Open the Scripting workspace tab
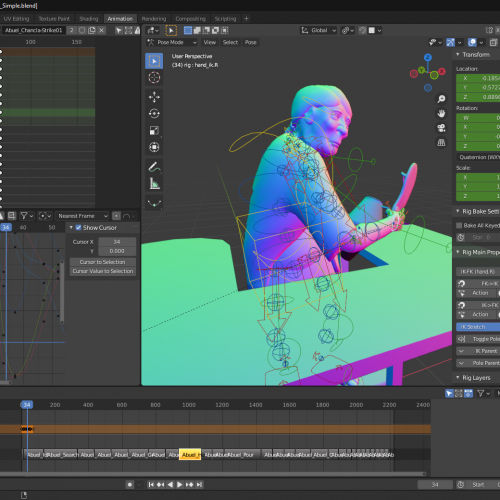500x500 pixels. tap(225, 19)
